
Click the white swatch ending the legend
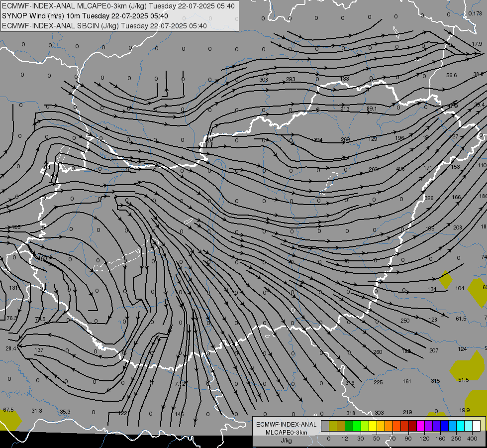coord(477,426)
